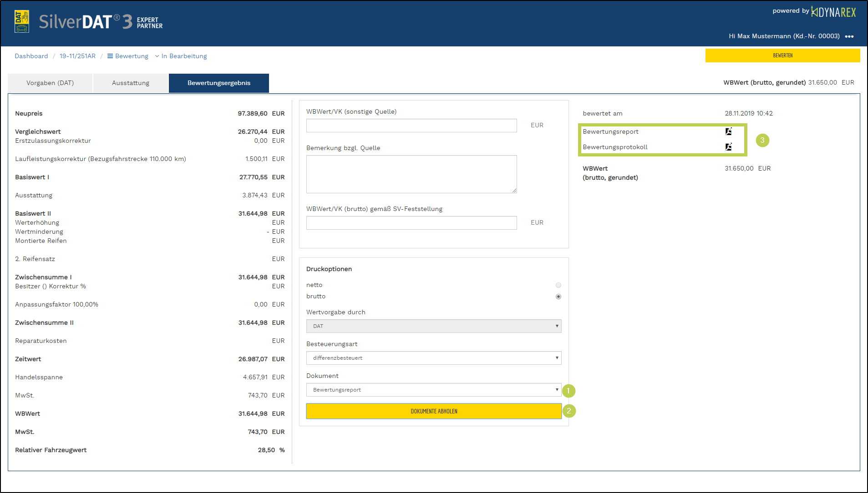Open the Dokument dropdown
This screenshot has width=868, height=493.
click(x=433, y=390)
